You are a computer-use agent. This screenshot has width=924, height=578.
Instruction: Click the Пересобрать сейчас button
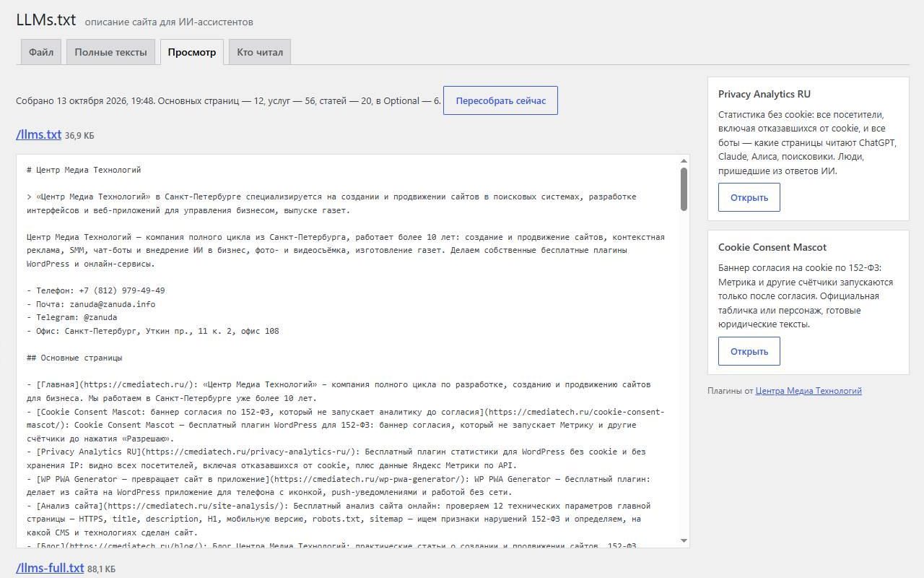point(500,100)
